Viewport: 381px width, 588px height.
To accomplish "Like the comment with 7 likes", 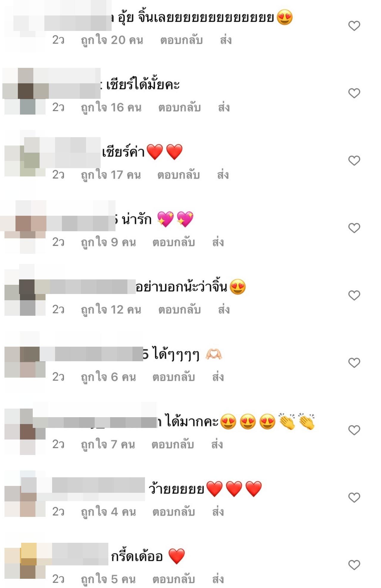I will [354, 430].
